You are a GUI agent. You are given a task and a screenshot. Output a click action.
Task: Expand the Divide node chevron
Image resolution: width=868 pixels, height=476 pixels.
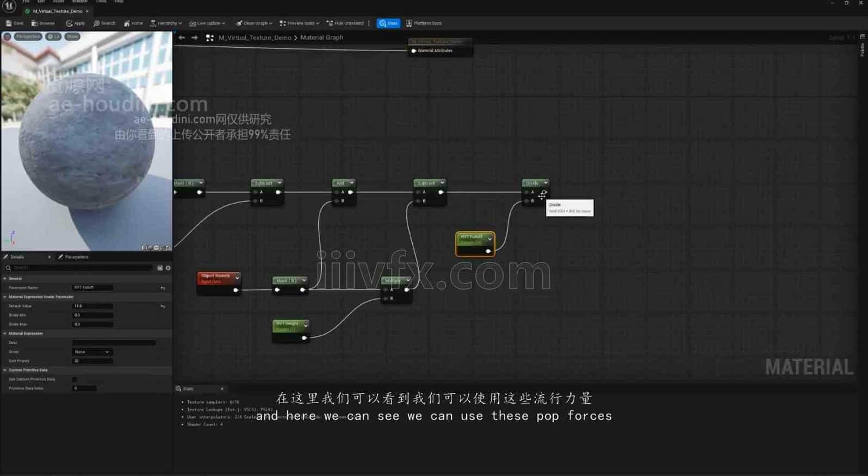click(x=545, y=183)
